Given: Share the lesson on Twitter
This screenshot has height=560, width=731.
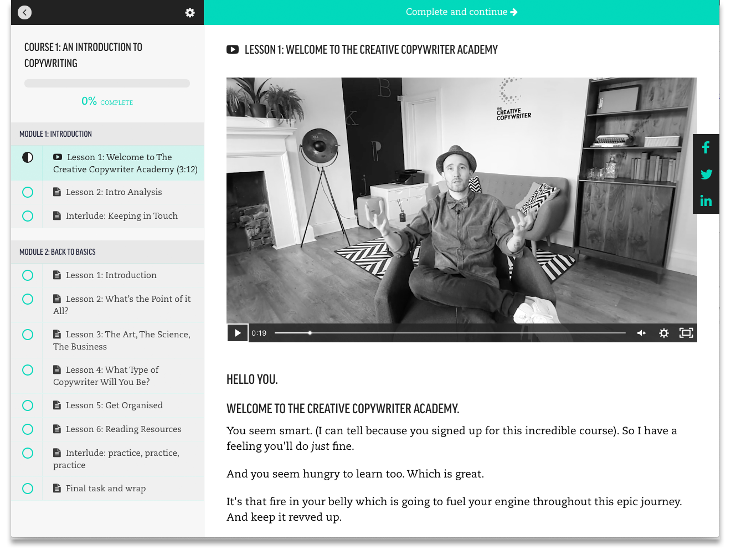Looking at the screenshot, I should 706,174.
